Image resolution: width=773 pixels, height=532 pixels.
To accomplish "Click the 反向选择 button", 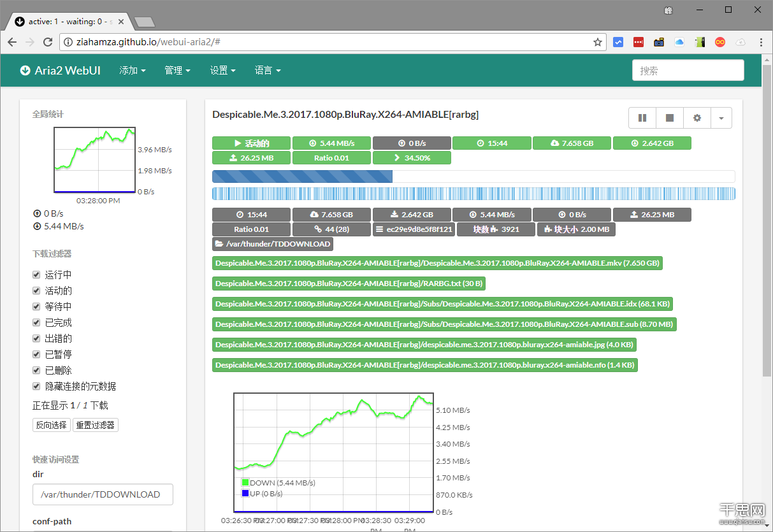I will (52, 425).
